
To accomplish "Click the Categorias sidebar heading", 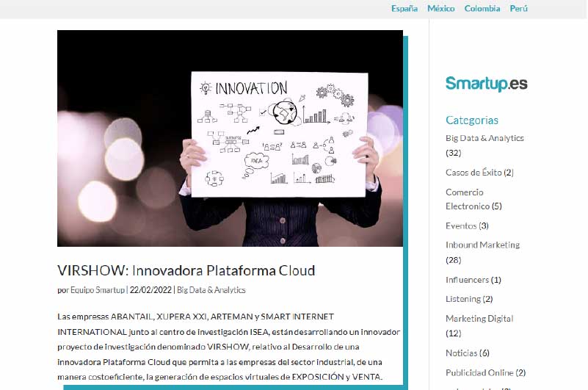I will point(472,120).
